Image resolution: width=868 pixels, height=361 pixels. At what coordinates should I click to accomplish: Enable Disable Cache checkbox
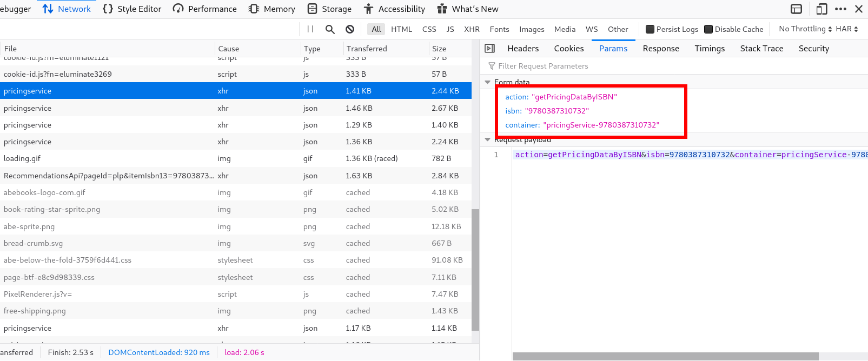(708, 29)
